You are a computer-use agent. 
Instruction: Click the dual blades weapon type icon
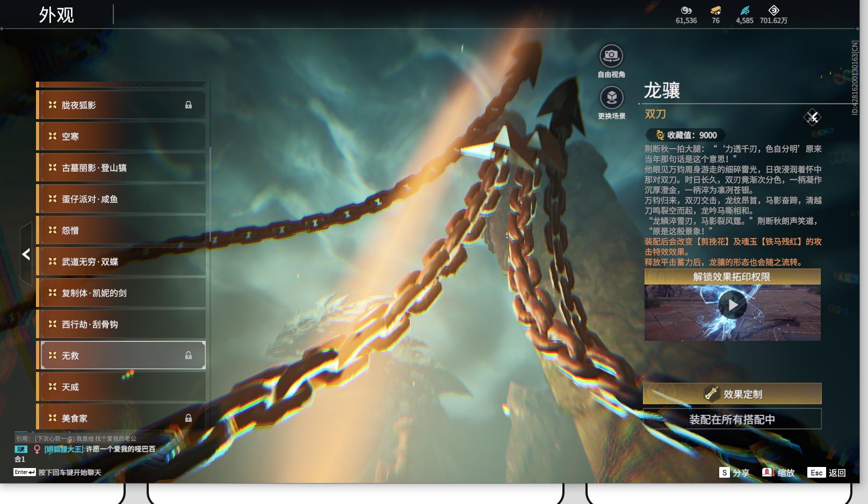(x=812, y=117)
